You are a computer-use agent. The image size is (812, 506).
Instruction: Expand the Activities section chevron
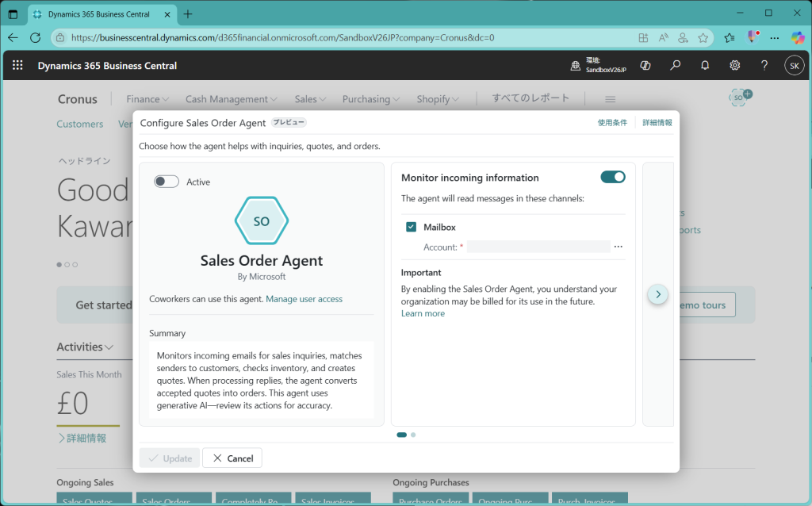pyautogui.click(x=109, y=347)
